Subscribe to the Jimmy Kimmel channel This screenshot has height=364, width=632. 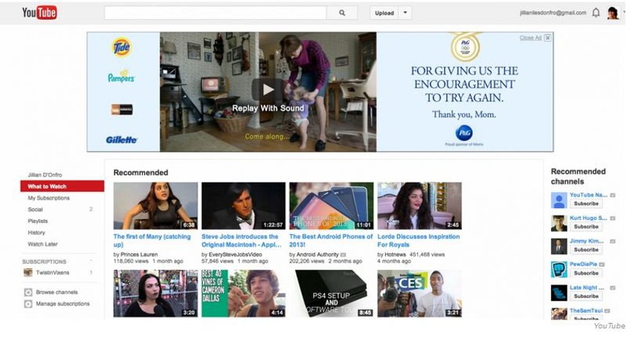[x=586, y=250]
